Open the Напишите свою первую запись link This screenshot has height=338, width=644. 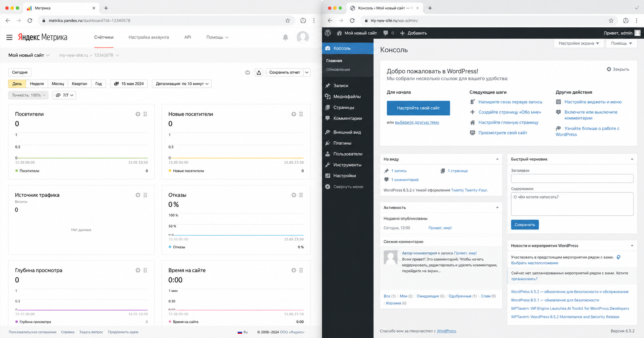click(x=510, y=102)
